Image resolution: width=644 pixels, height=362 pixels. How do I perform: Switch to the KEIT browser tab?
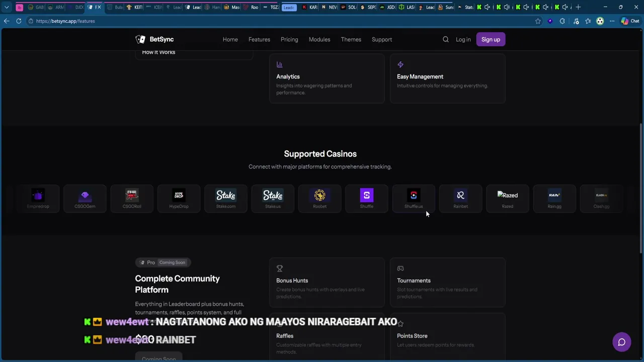tap(135, 7)
